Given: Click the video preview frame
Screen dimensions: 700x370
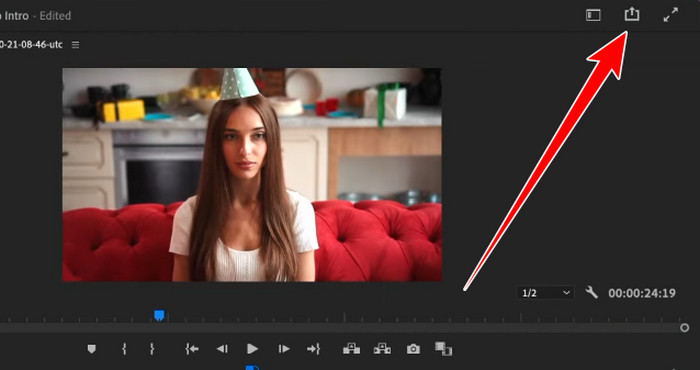Looking at the screenshot, I should pyautogui.click(x=252, y=175).
